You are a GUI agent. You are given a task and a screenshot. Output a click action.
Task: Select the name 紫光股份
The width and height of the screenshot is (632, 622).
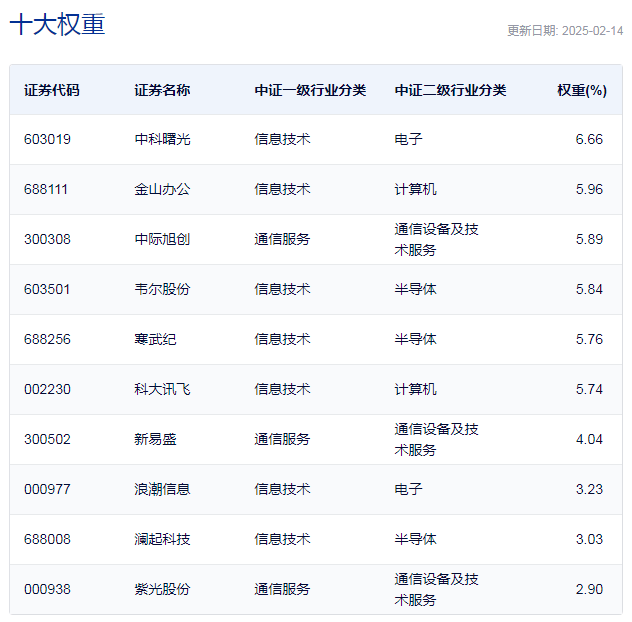[162, 589]
